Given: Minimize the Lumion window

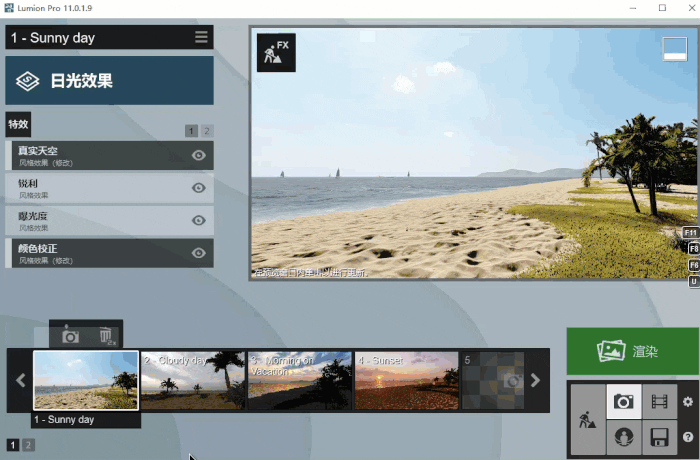Looking at the screenshot, I should [633, 8].
